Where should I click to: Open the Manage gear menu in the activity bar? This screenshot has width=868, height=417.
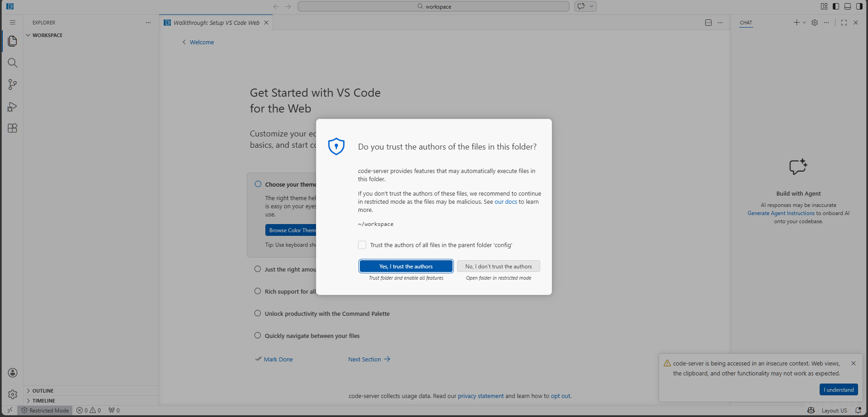pyautogui.click(x=13, y=394)
